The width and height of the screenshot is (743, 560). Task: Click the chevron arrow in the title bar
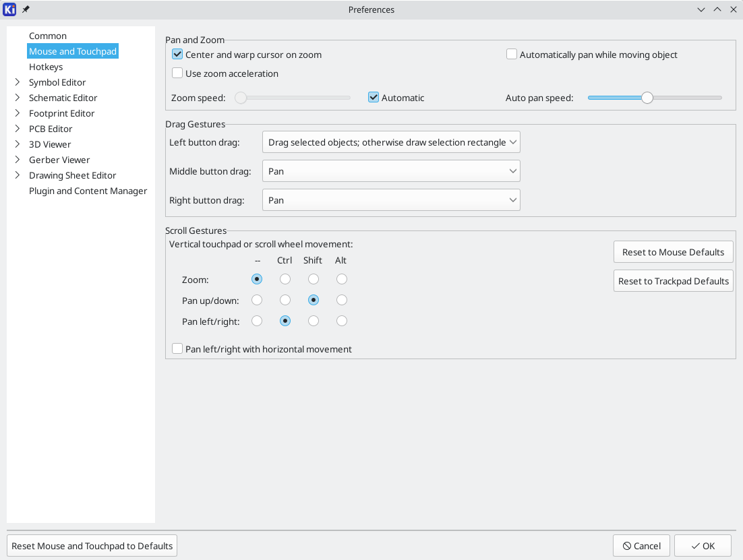[x=701, y=9]
